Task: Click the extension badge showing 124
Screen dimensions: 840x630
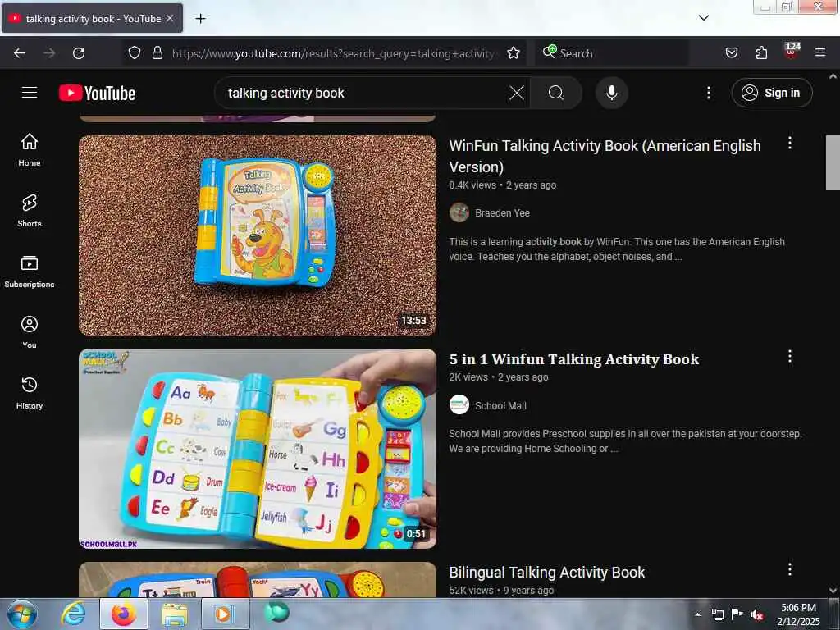Action: 792,50
